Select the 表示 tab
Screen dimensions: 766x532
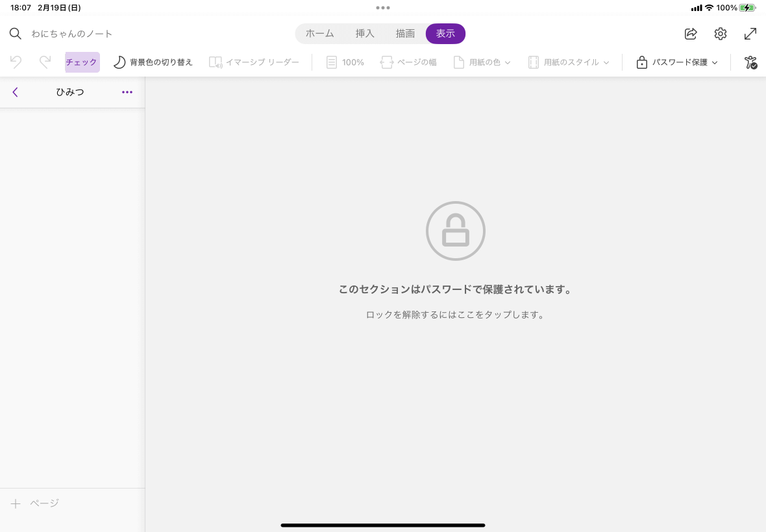coord(445,34)
